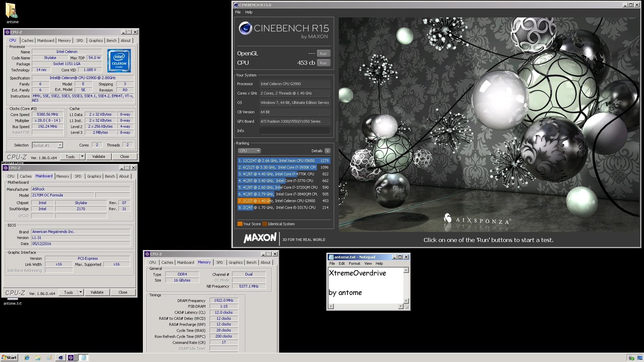Click Cinebench title bar icon
This screenshot has width=644, height=362.
pyautogui.click(x=236, y=5)
